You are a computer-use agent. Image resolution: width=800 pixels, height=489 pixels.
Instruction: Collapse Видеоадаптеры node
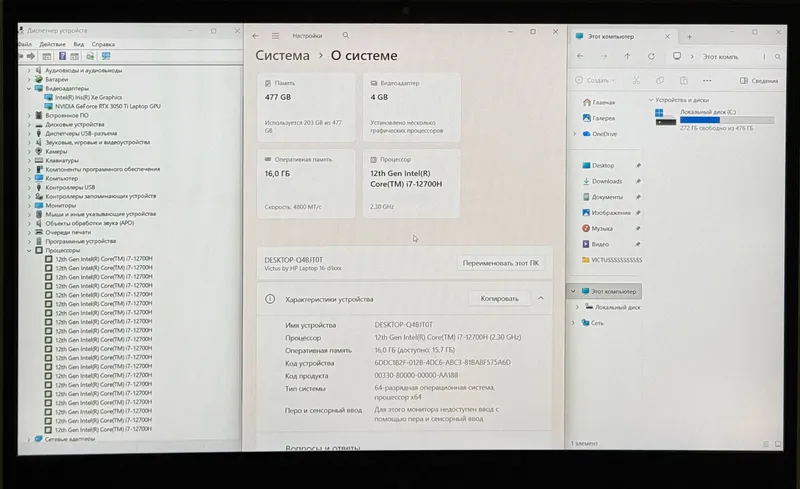click(29, 88)
